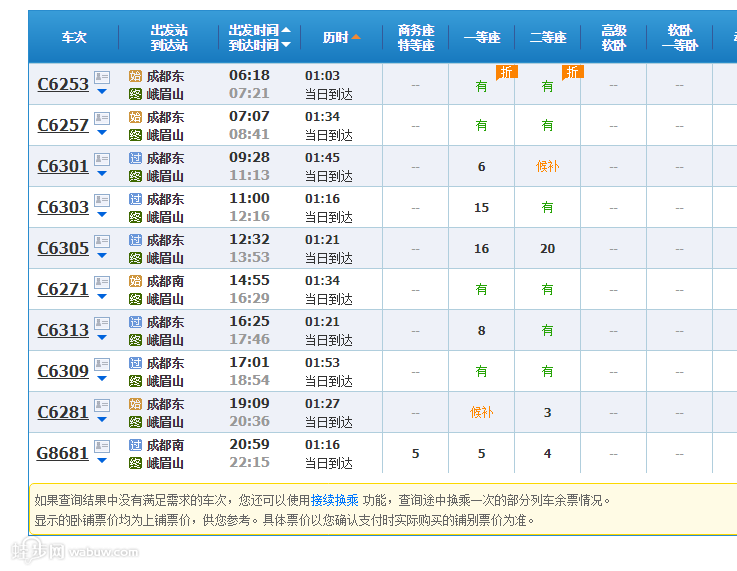
Task: Expand the blue arrow under train C6257
Action: point(102,133)
